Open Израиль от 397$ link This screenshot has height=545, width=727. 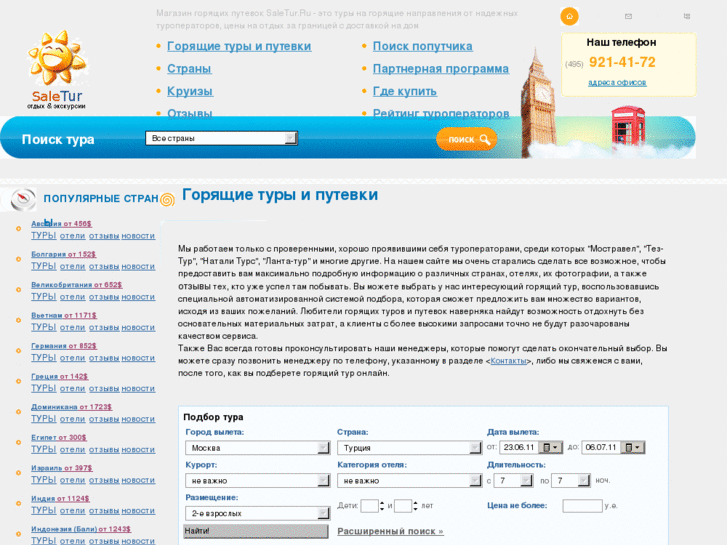coord(62,468)
